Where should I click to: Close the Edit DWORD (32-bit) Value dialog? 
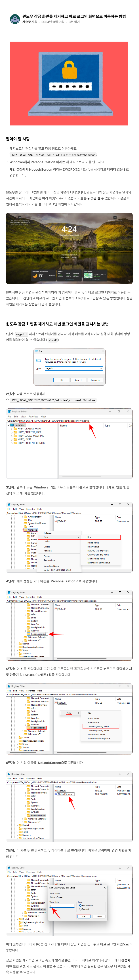click(105, 888)
